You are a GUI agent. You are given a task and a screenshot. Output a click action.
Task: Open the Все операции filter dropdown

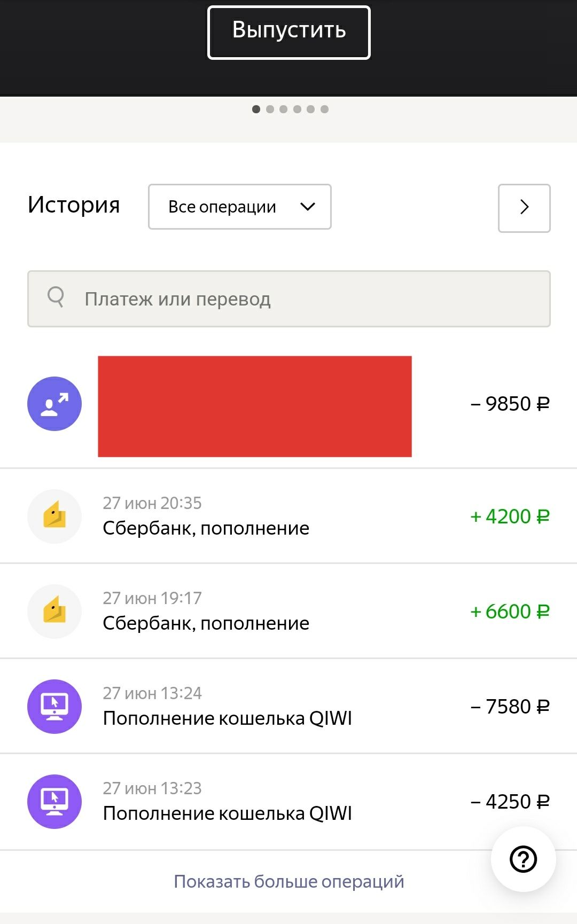[240, 207]
